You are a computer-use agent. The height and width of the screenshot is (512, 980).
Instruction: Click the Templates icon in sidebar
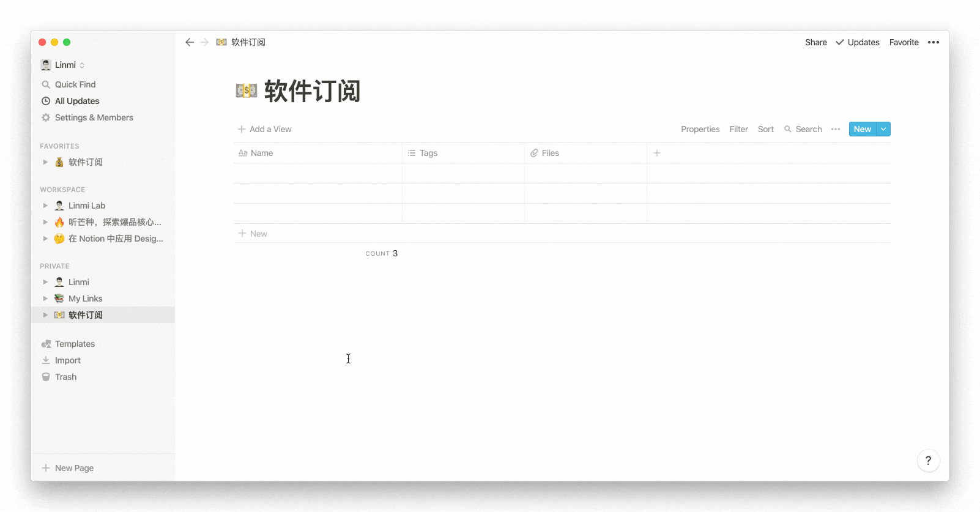click(46, 344)
